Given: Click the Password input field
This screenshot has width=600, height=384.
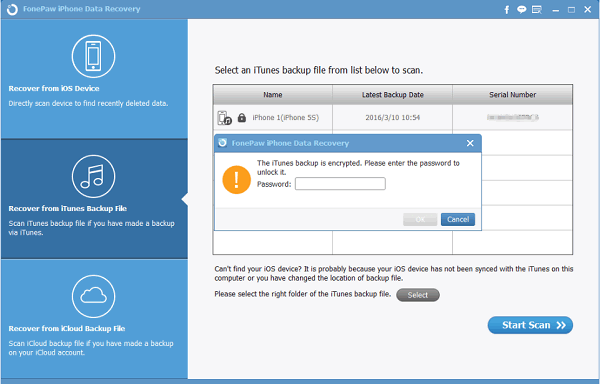Looking at the screenshot, I should (340, 184).
